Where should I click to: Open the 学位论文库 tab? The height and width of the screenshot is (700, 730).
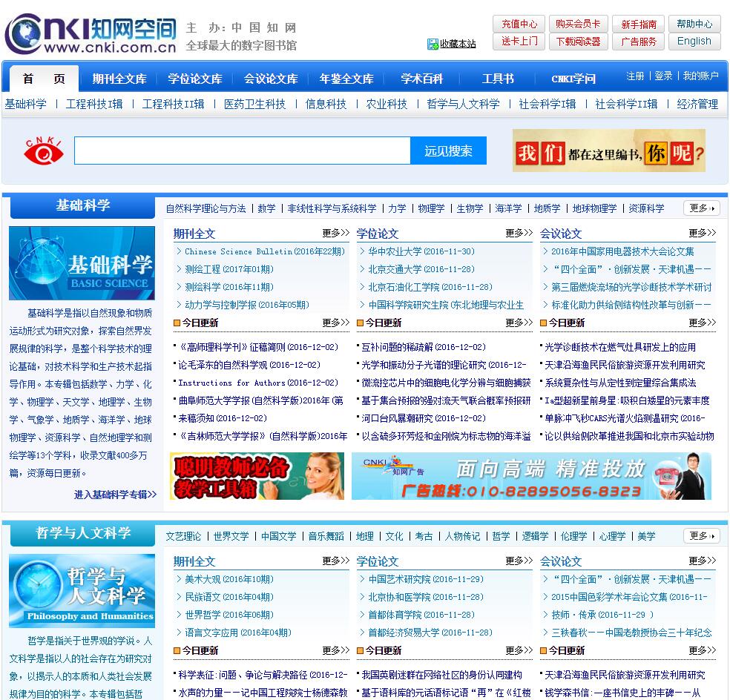point(195,79)
